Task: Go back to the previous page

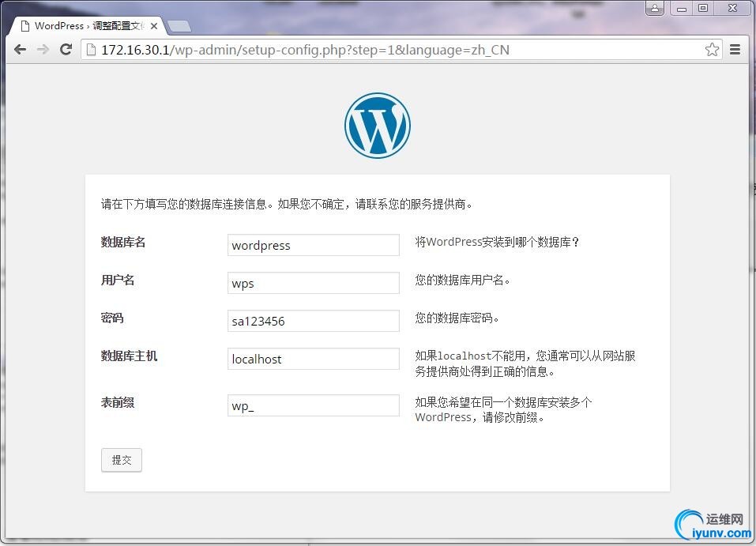Action: pos(20,49)
